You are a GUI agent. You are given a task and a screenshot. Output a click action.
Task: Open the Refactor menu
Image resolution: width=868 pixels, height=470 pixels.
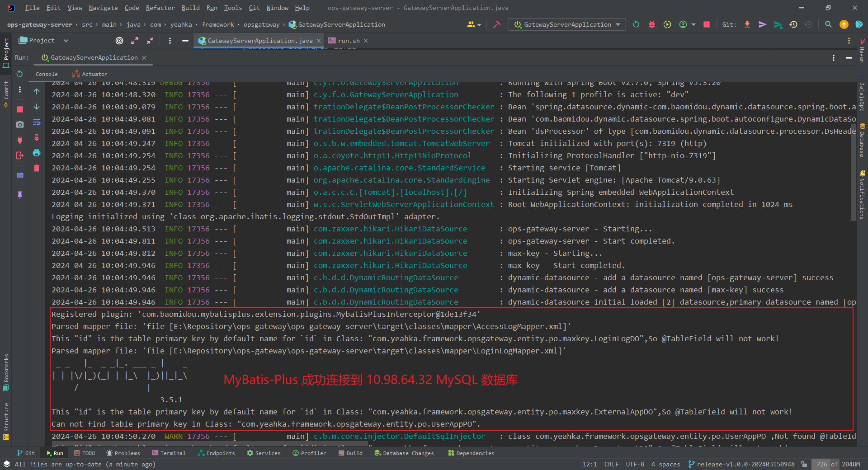pos(160,8)
